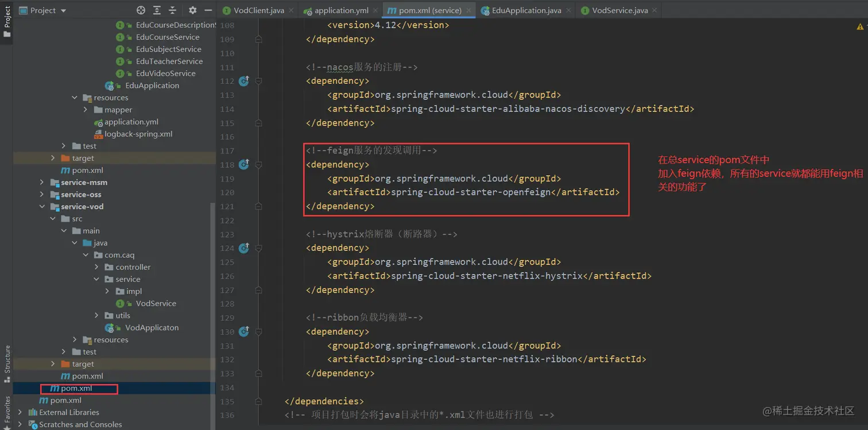This screenshot has width=868, height=430.
Task: Switch to the VodService.java tab
Action: coord(620,10)
